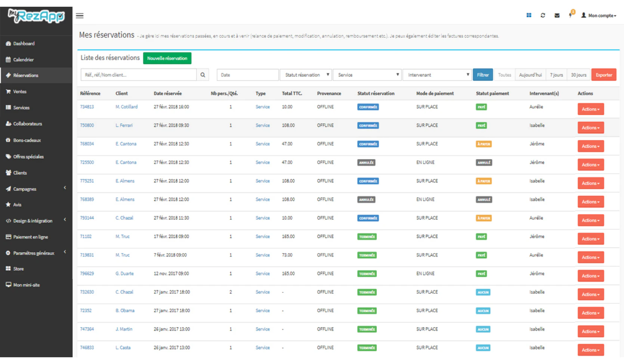Image resolution: width=624 pixels, height=364 pixels.
Task: Open the mail envelope icon
Action: (x=557, y=15)
